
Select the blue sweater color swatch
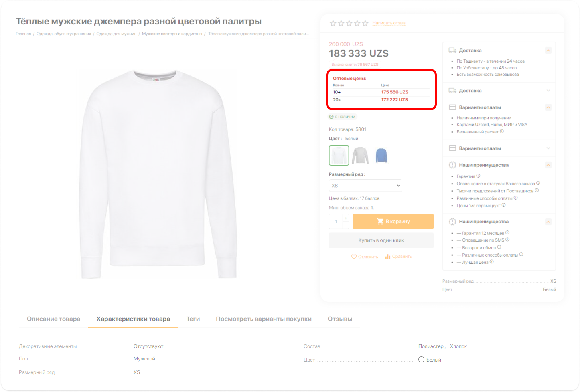tap(381, 156)
